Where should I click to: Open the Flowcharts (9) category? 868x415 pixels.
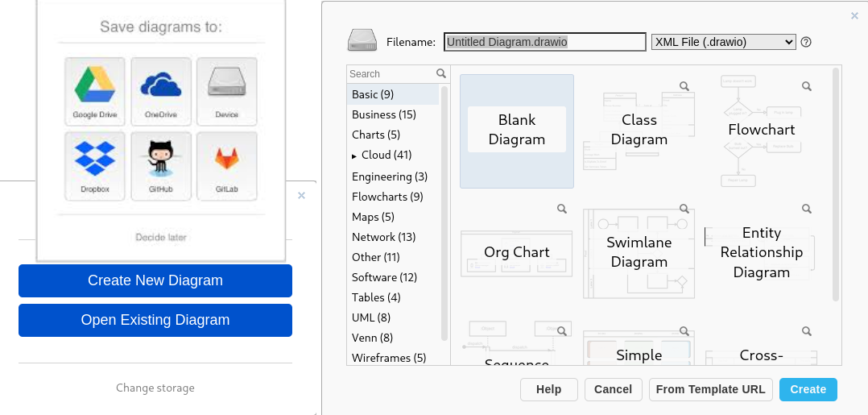(x=387, y=197)
